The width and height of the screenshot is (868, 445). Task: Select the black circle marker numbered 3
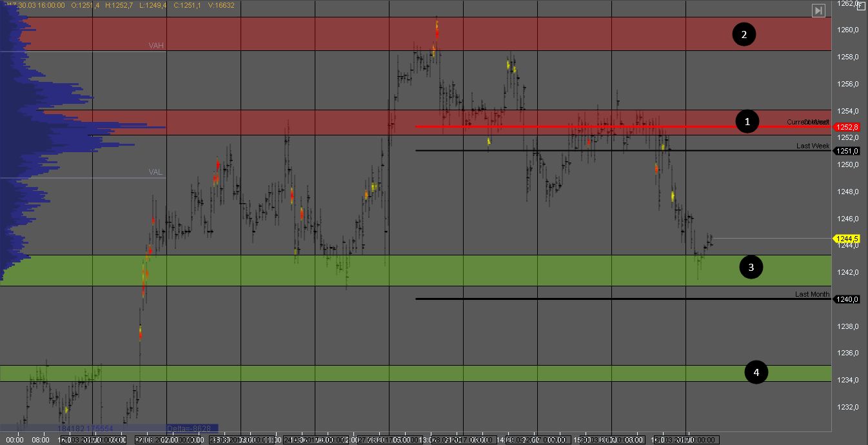click(751, 266)
